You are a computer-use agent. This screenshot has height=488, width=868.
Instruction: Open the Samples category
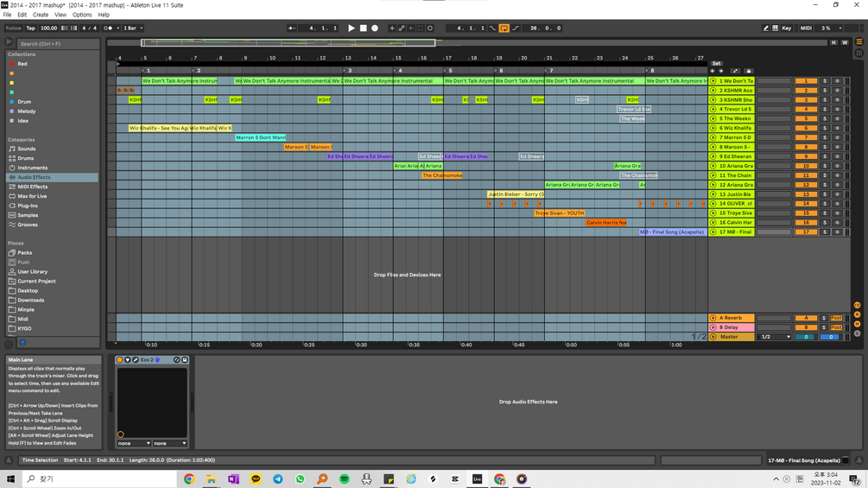click(x=28, y=215)
